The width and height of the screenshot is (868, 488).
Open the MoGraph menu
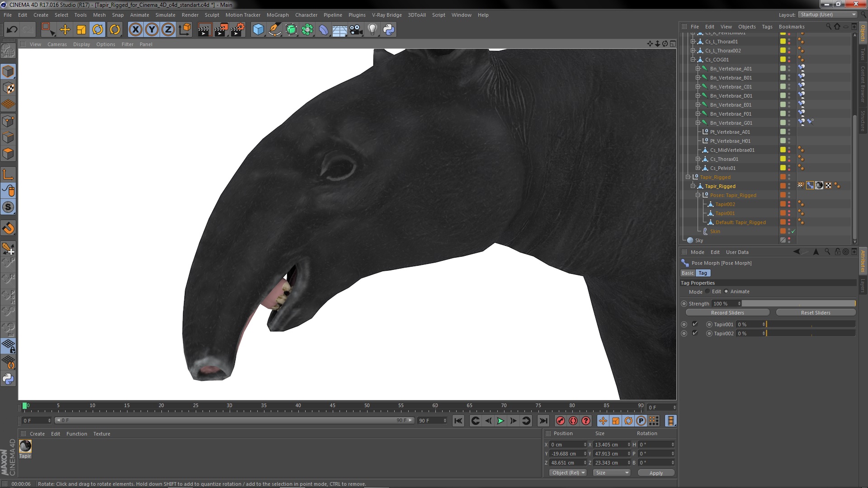click(x=278, y=15)
